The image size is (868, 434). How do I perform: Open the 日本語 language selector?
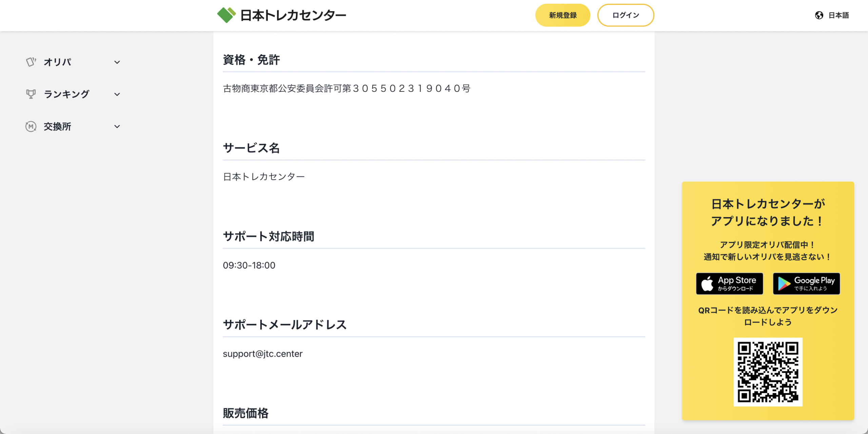coord(832,15)
